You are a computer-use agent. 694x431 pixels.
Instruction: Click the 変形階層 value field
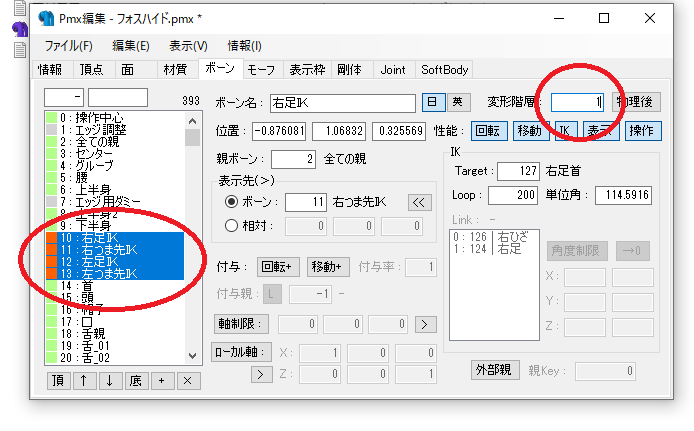(578, 102)
